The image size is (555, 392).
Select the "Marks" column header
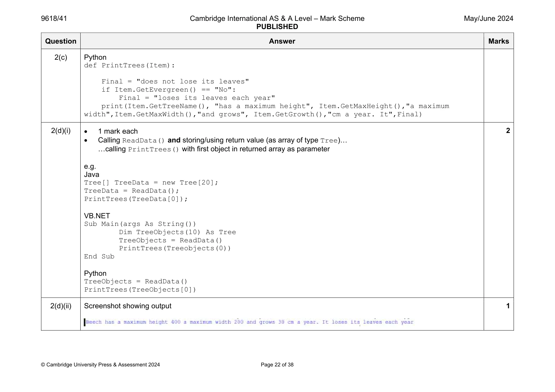coord(499,41)
